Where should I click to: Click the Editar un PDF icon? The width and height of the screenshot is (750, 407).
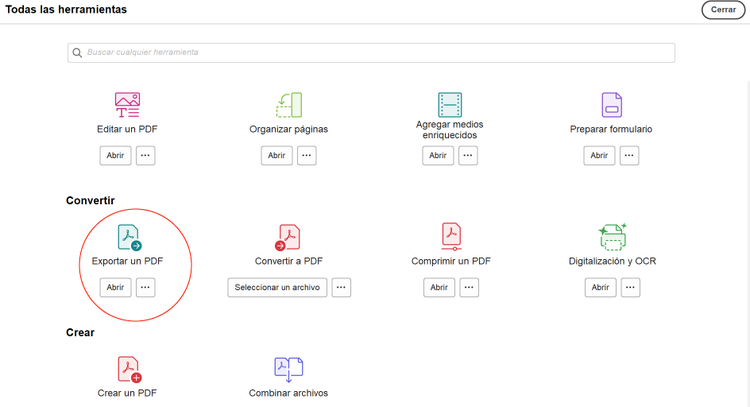pyautogui.click(x=127, y=105)
